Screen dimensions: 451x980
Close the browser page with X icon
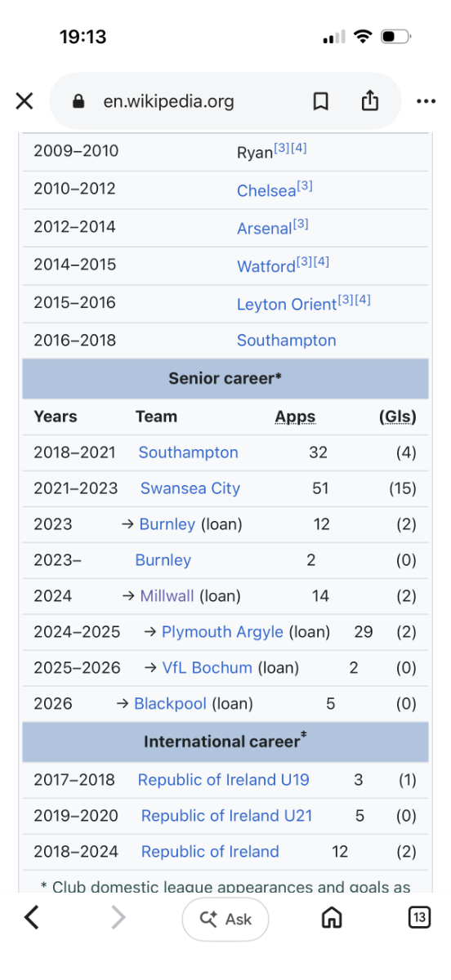(x=25, y=101)
